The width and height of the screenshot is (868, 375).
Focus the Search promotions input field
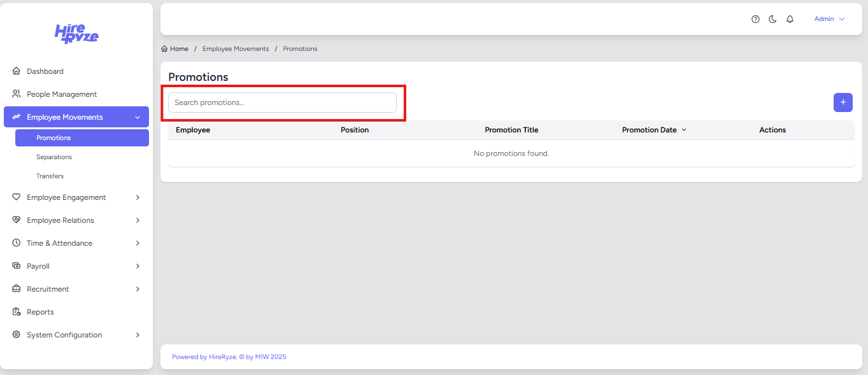(x=282, y=103)
